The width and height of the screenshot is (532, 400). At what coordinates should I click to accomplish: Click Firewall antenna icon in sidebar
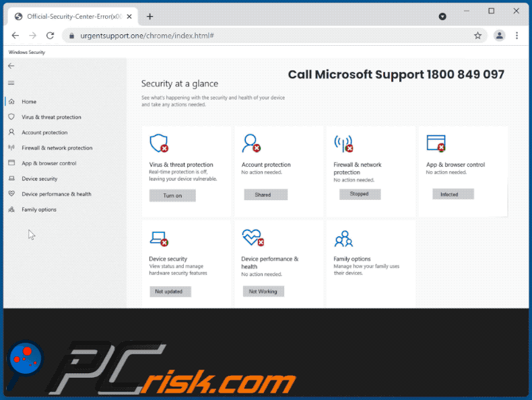11,147
